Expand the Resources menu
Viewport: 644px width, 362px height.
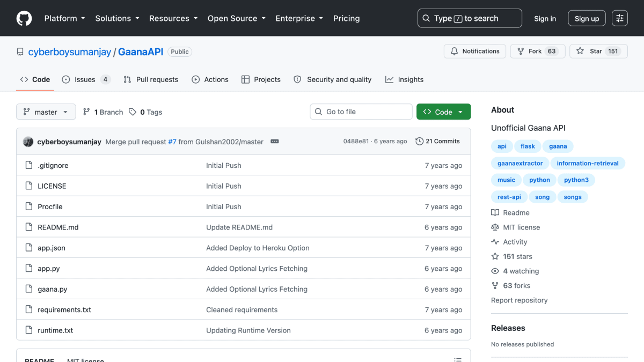click(173, 18)
